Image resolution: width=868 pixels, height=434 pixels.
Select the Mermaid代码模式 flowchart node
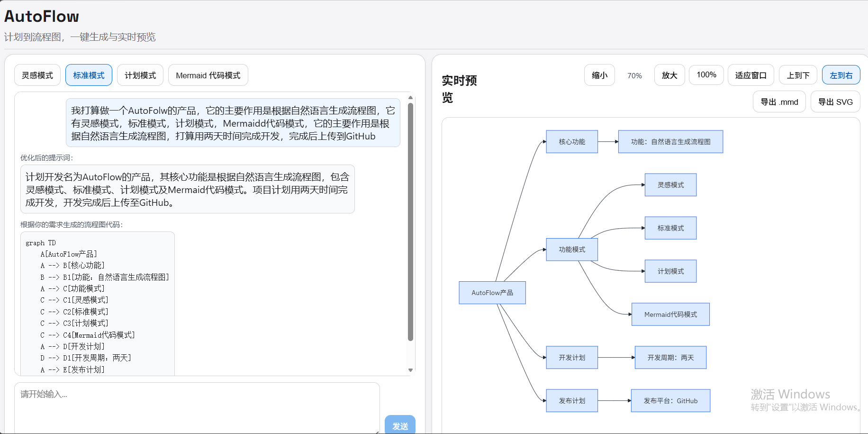670,314
